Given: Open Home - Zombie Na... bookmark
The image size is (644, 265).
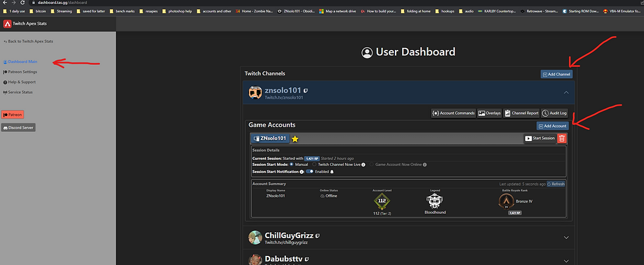Looking at the screenshot, I should click(254, 12).
